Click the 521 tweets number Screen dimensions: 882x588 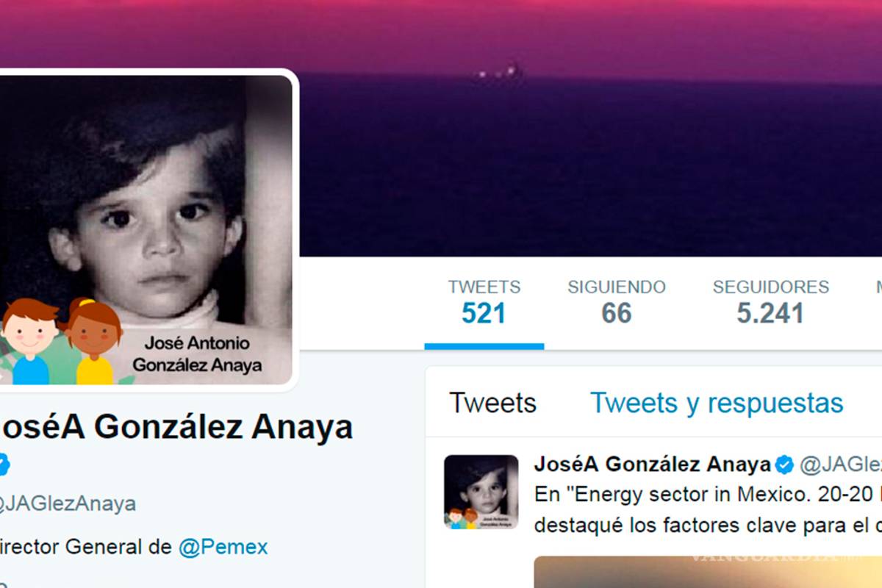pos(484,315)
